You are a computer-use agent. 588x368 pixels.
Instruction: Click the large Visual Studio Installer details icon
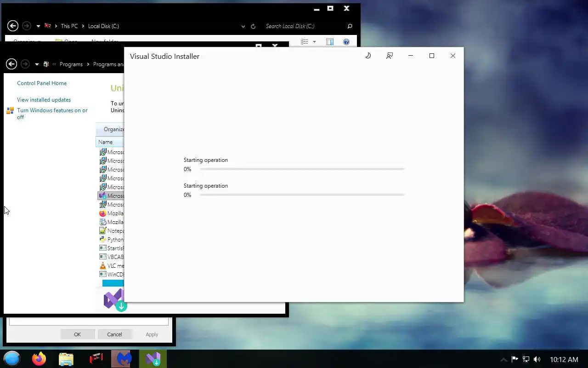[x=115, y=300]
